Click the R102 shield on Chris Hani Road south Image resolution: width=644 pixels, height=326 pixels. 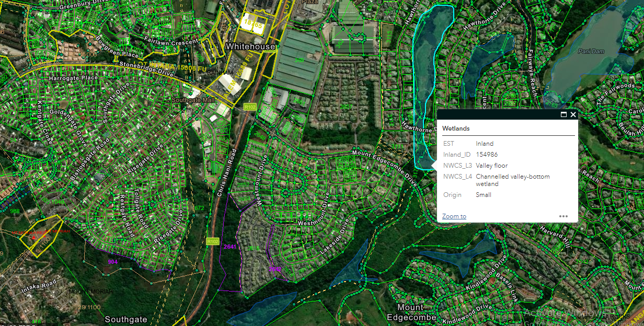click(x=212, y=241)
